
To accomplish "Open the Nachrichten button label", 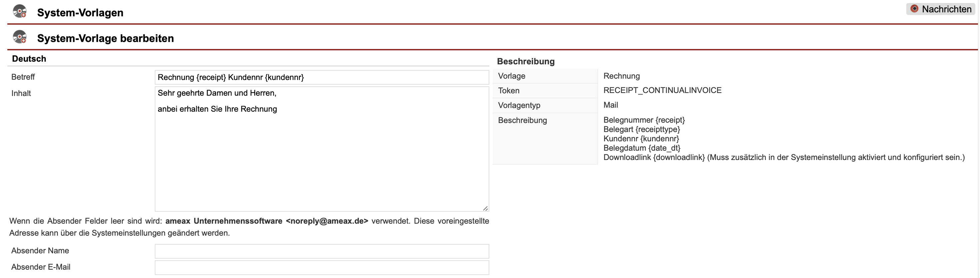I will 946,9.
